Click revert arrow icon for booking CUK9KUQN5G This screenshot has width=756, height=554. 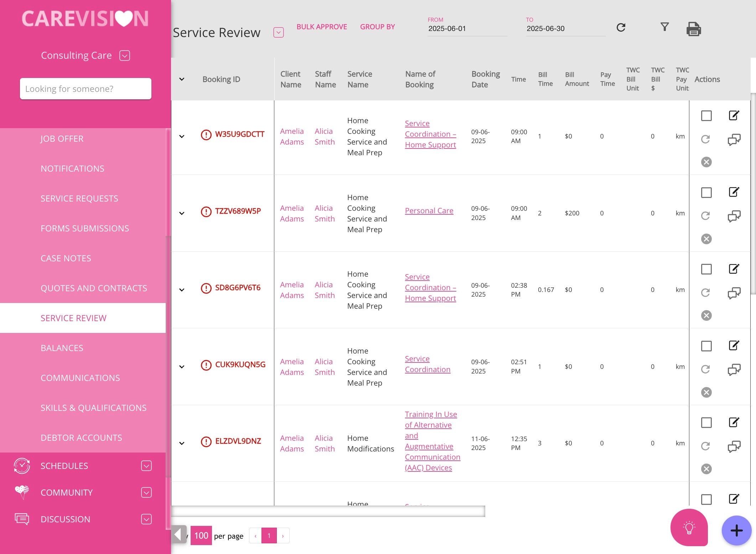point(705,369)
